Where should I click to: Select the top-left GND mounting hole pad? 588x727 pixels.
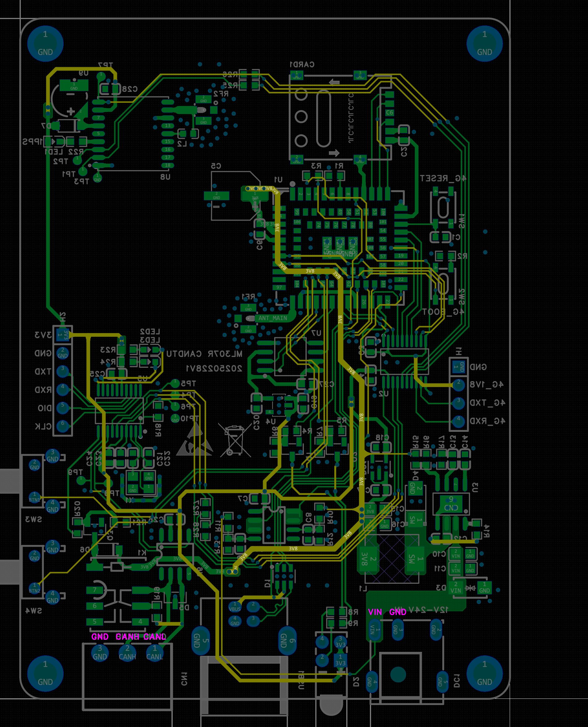(45, 44)
